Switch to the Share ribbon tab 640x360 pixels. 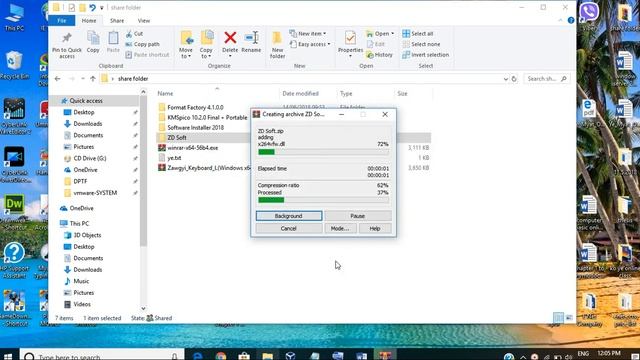pos(117,20)
